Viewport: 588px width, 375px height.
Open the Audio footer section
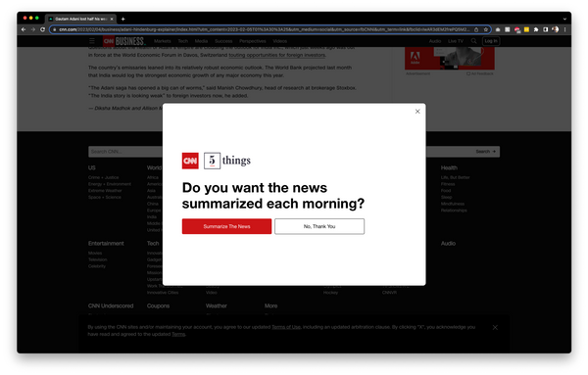pos(448,244)
